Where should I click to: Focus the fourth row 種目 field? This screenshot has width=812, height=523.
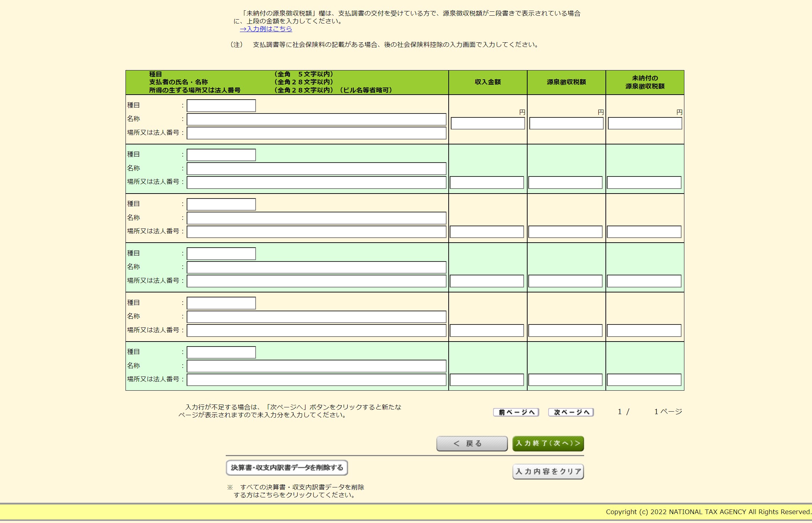pyautogui.click(x=221, y=254)
